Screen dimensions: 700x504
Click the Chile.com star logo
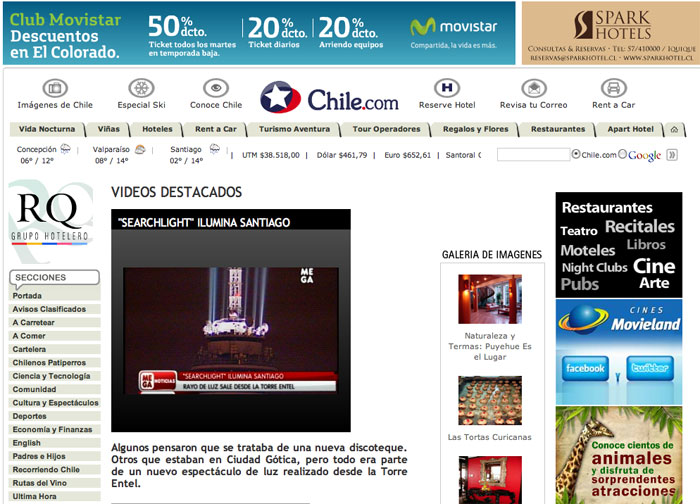280,97
